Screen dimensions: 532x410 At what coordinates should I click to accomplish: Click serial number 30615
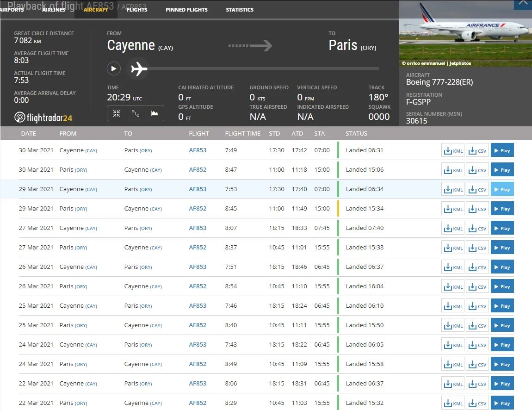(x=417, y=121)
